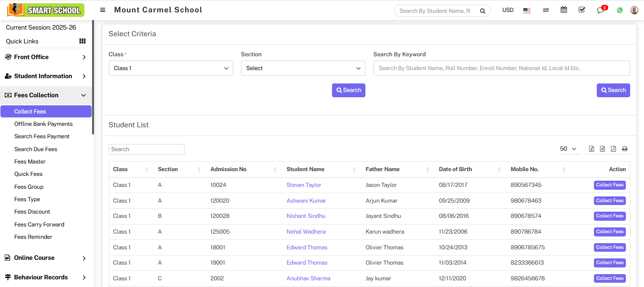The image size is (644, 287).
Task: Sort table by Admission No column
Action: tap(243, 169)
